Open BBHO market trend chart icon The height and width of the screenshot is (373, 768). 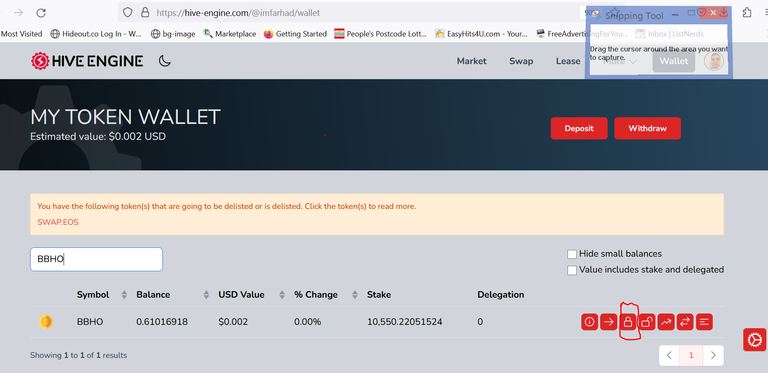point(666,322)
